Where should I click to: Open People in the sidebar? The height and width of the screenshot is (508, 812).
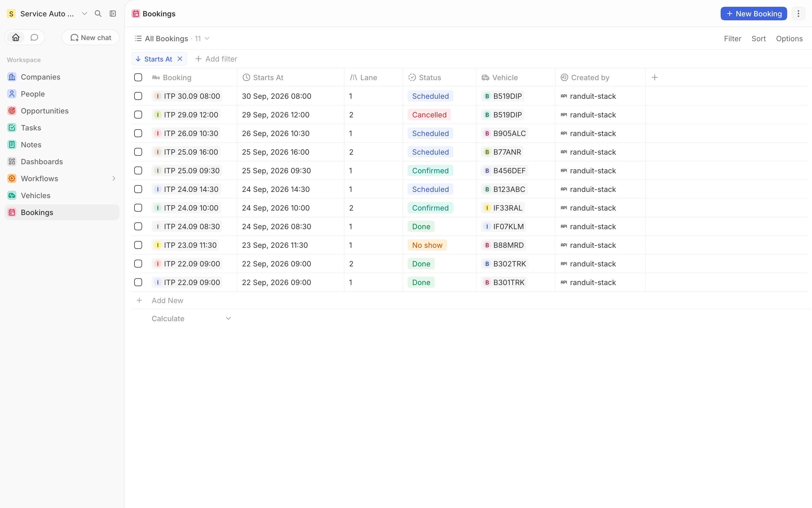point(62,94)
